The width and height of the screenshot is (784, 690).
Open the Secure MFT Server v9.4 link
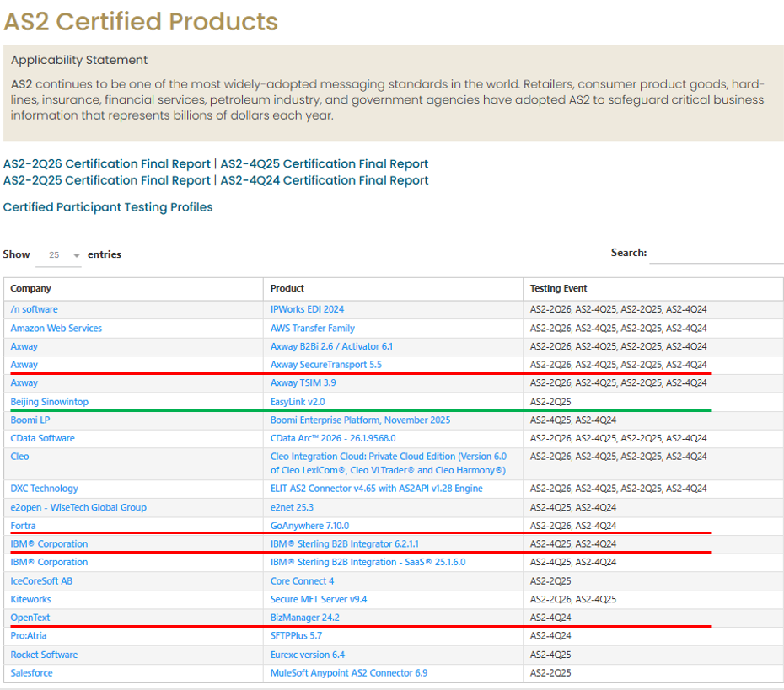[x=319, y=599]
